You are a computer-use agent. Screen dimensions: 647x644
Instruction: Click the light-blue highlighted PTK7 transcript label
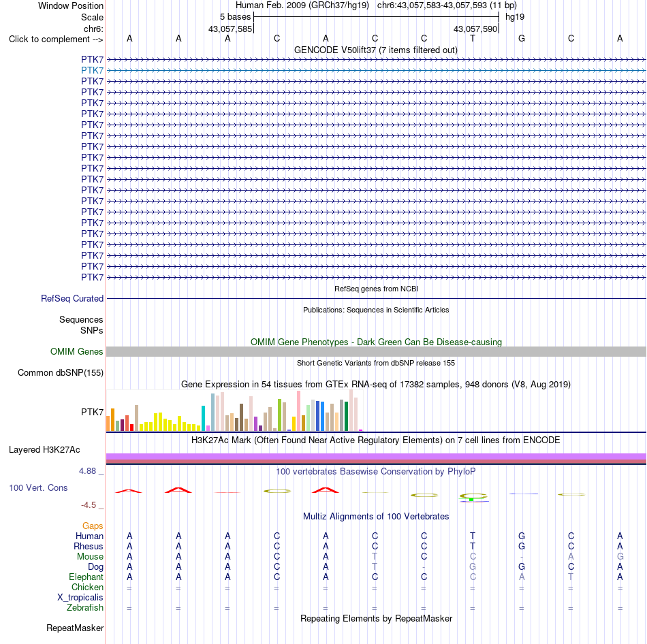coord(92,71)
